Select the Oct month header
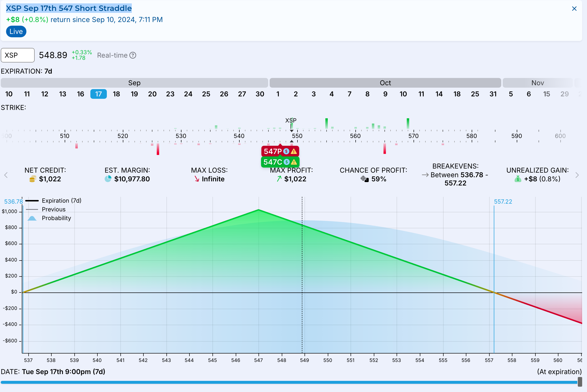This screenshot has width=587, height=392. coord(385,83)
